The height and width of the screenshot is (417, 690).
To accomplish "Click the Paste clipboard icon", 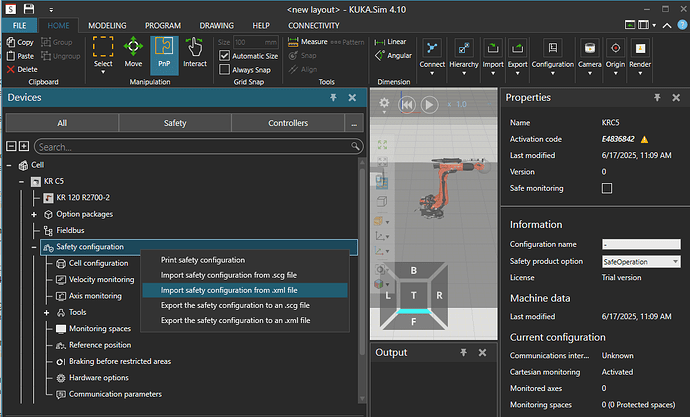I will click(x=11, y=56).
